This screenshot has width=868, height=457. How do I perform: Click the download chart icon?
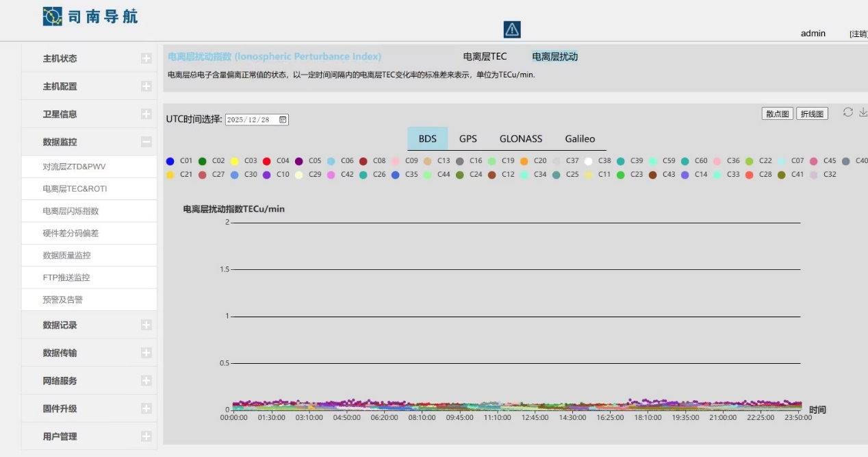[x=863, y=112]
